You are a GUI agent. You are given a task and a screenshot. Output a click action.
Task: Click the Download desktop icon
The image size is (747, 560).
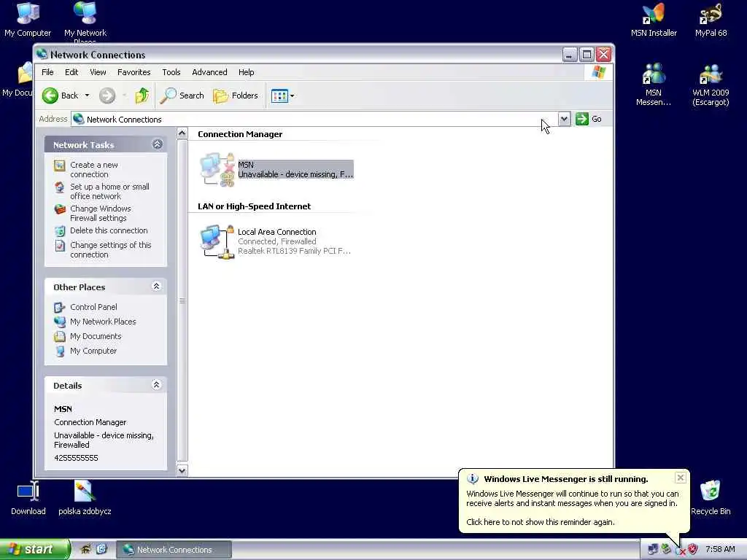tap(28, 497)
